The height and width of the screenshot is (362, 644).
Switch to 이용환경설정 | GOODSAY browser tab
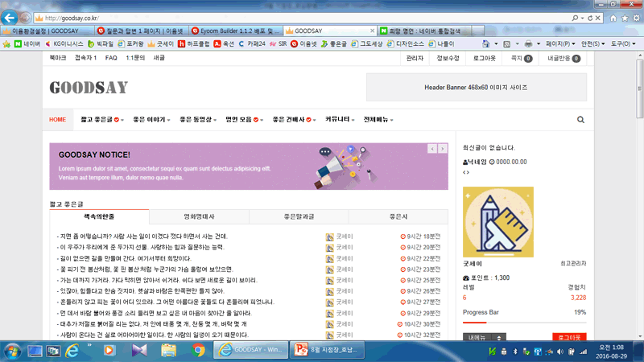[x=47, y=31]
